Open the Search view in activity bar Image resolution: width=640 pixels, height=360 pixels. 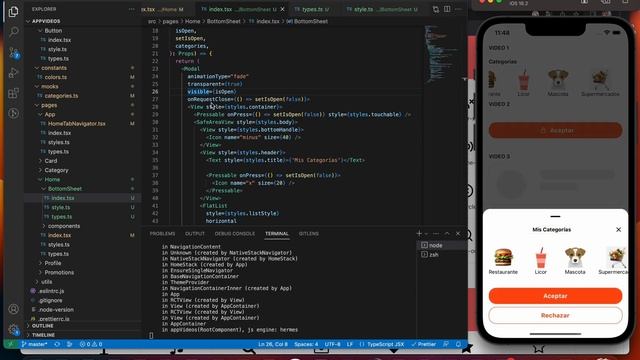[13, 32]
